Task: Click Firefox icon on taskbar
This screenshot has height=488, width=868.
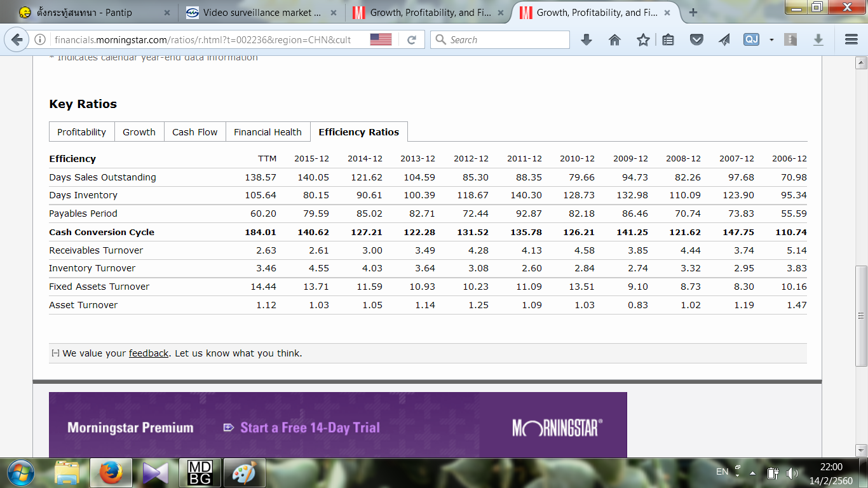Action: [111, 473]
